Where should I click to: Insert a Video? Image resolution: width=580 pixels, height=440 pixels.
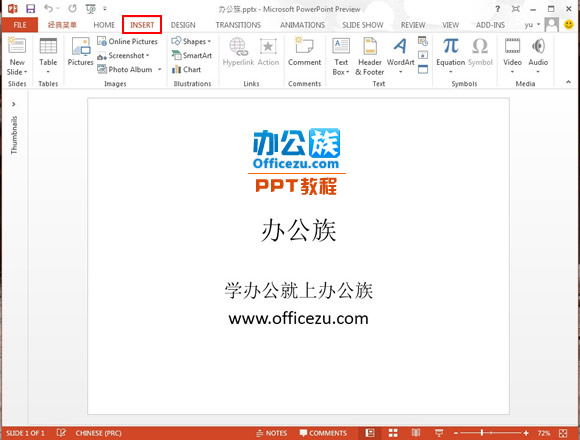[512, 55]
